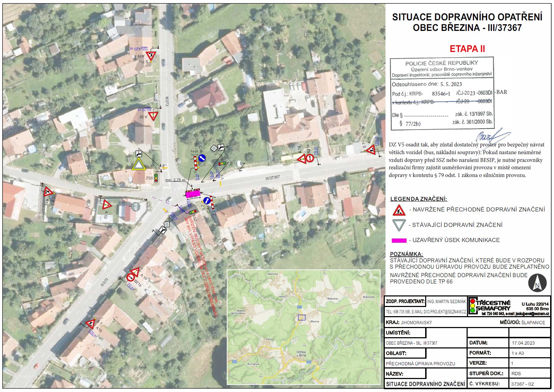Click the small location rectangle in overview map
This screenshot has height=392, width=554.
point(302,318)
